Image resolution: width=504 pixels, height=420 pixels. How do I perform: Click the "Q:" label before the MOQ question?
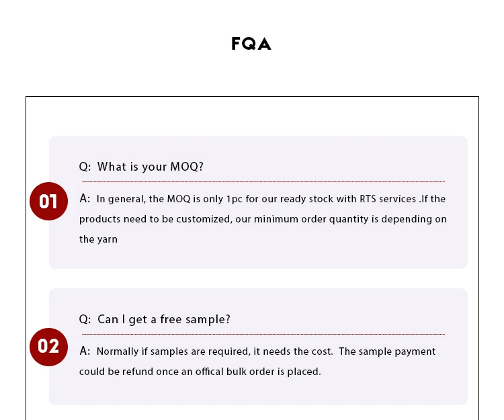click(x=85, y=167)
